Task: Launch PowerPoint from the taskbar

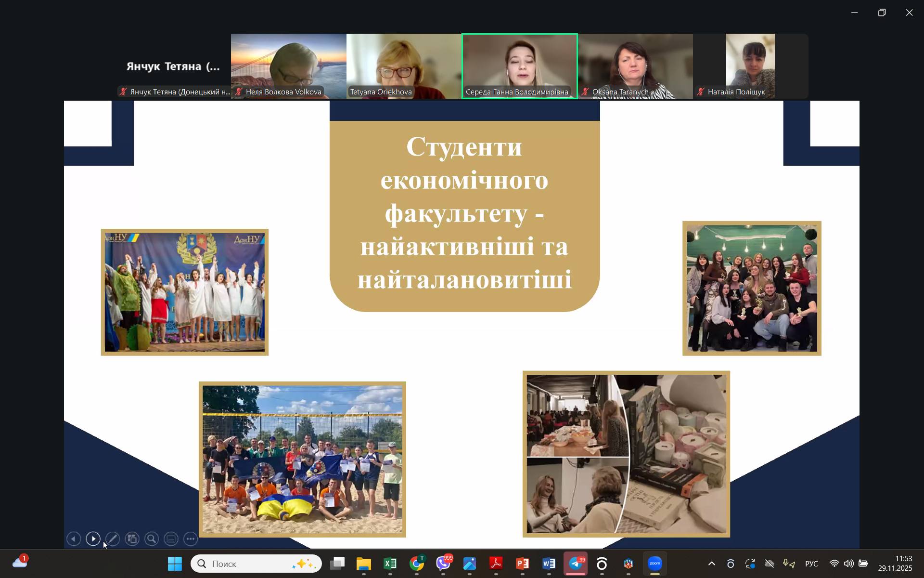Action: [522, 564]
